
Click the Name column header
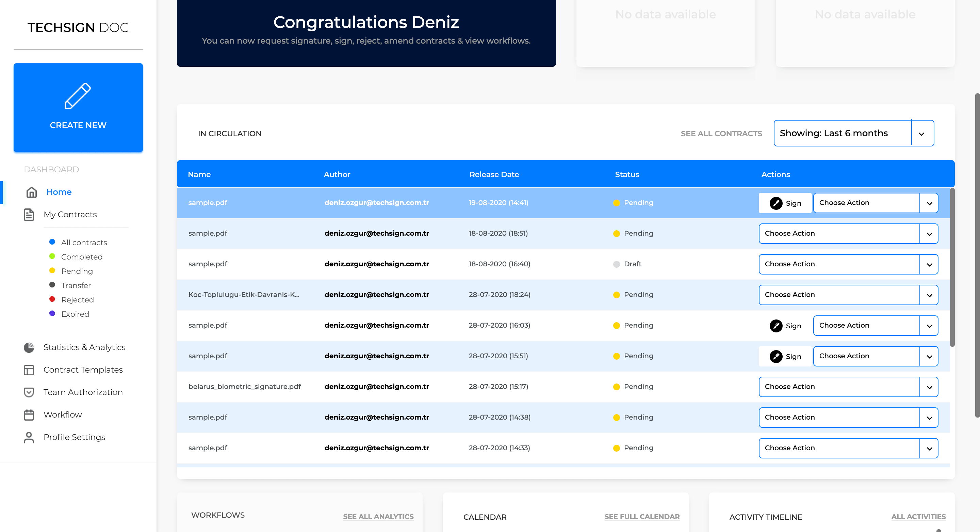(x=199, y=174)
